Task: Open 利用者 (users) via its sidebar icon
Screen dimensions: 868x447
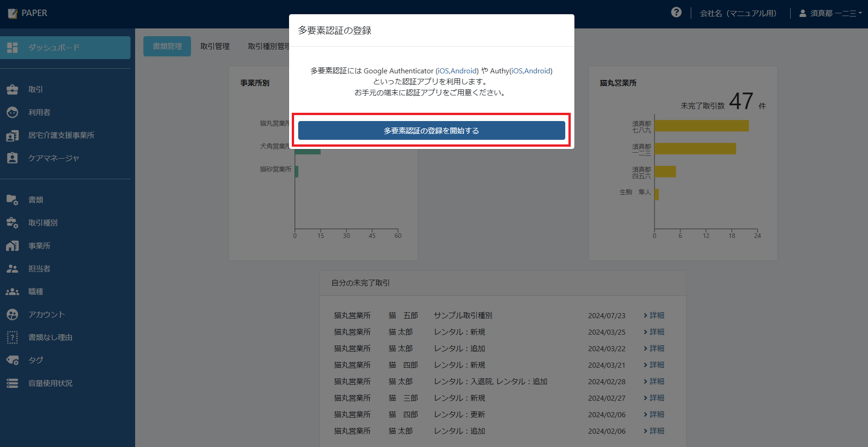Action: coord(12,112)
